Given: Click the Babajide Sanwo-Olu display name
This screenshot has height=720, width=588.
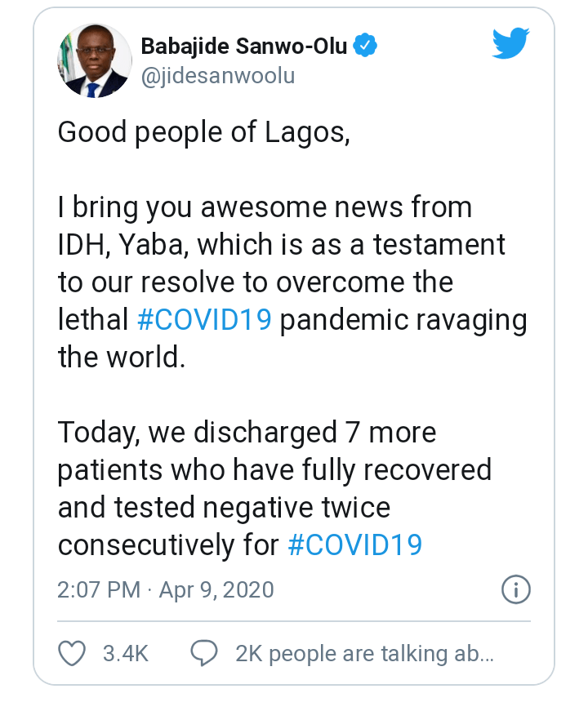Looking at the screenshot, I should point(245,46).
